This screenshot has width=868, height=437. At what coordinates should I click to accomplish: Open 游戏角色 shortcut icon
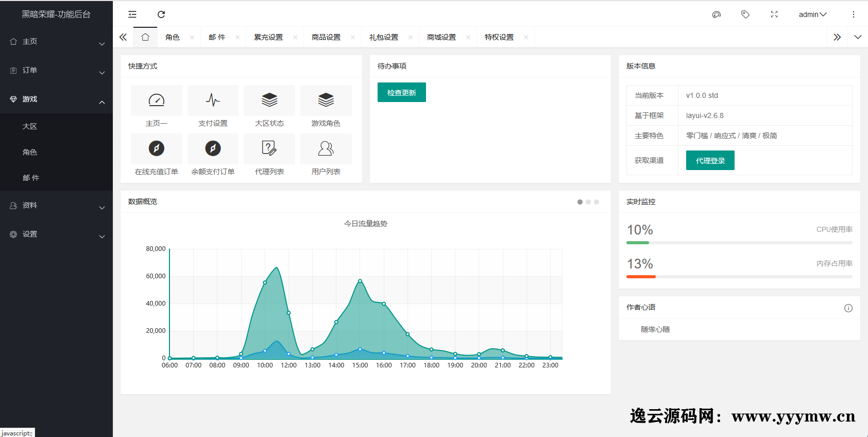click(x=326, y=100)
